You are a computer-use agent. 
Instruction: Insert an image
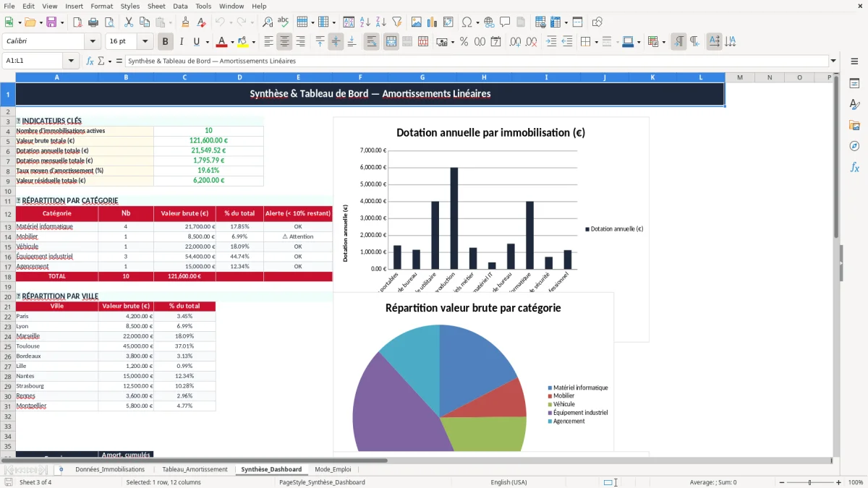click(x=417, y=22)
